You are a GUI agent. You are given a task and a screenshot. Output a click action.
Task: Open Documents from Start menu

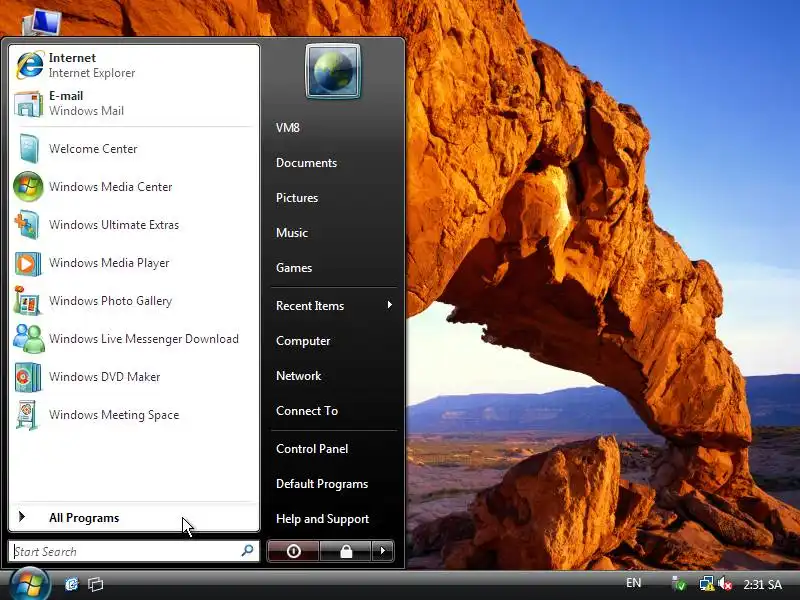[x=307, y=163]
